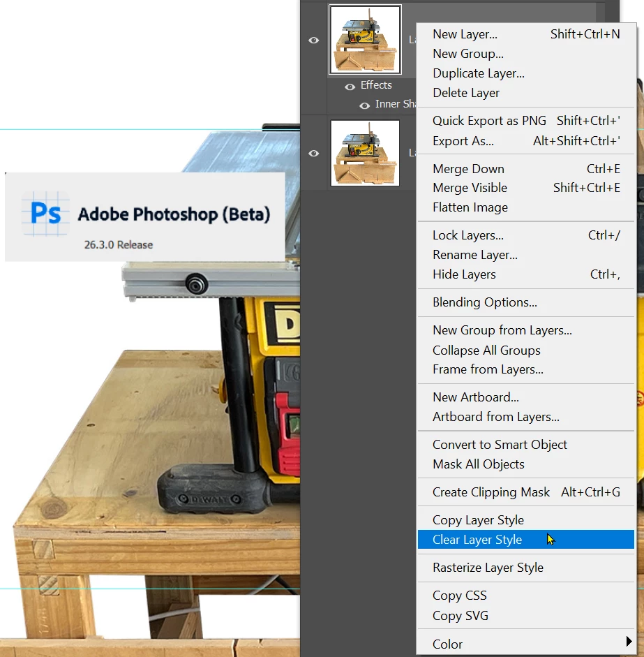Click Duplicate Layer... in the menu
This screenshot has width=644, height=657.
click(x=525, y=73)
